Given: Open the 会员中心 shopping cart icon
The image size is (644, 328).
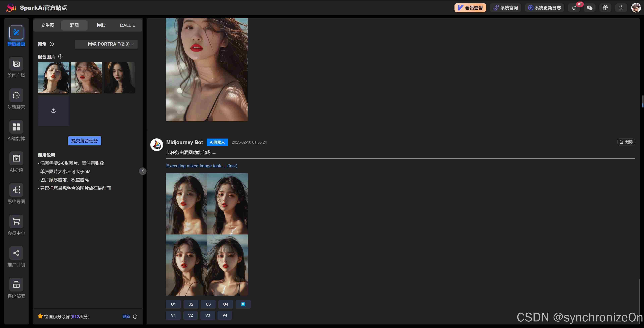Looking at the screenshot, I should (x=16, y=221).
